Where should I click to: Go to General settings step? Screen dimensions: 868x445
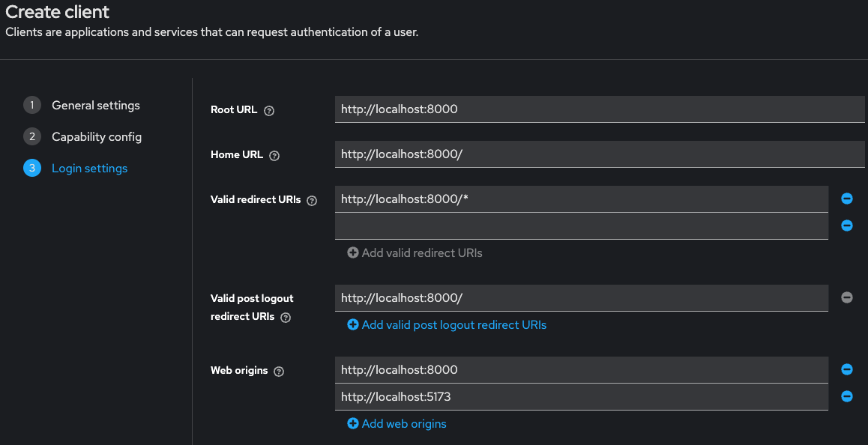point(95,106)
